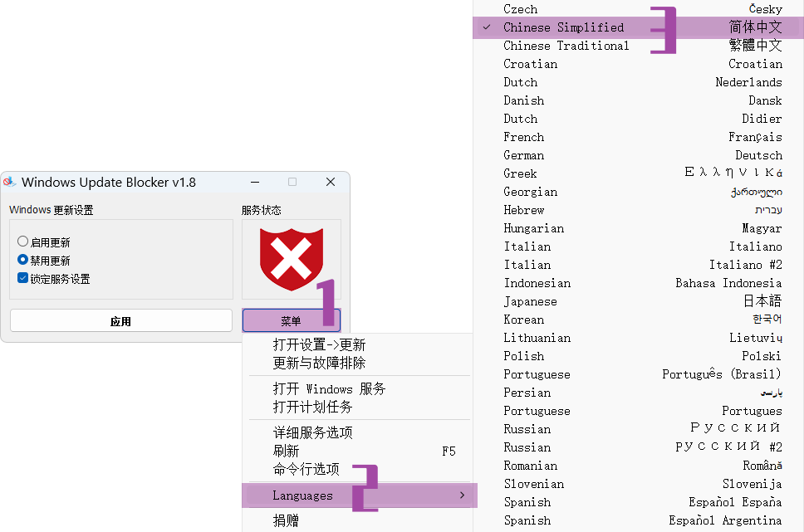Select Persian language
The image size is (804, 532).
639,393
